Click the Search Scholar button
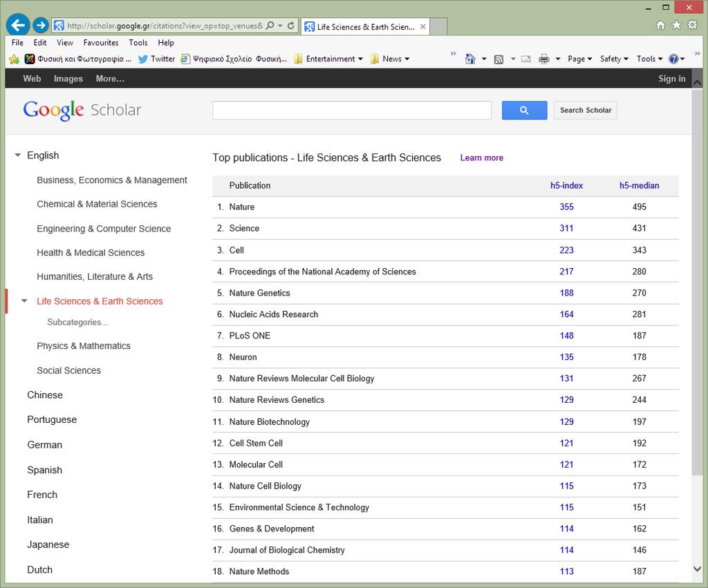 click(585, 111)
